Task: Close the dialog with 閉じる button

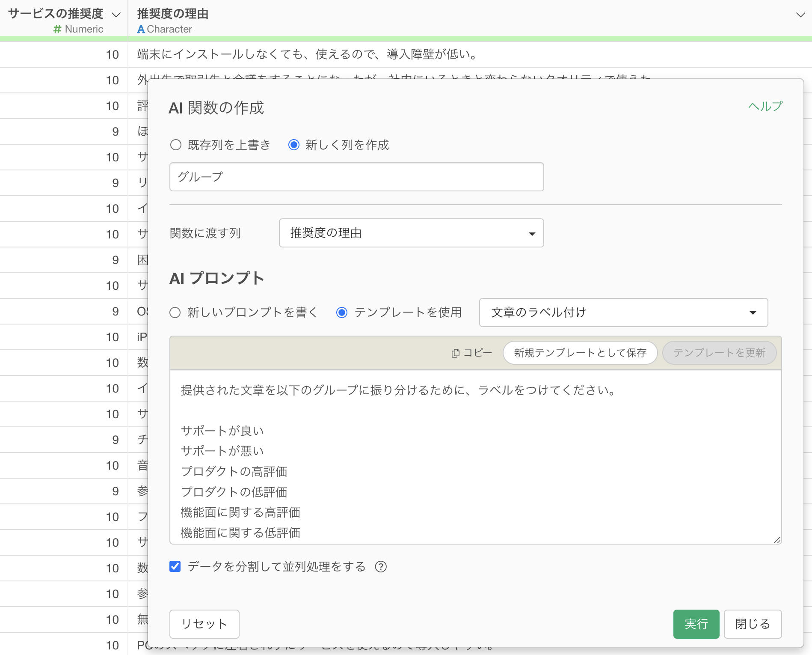Action: (753, 624)
